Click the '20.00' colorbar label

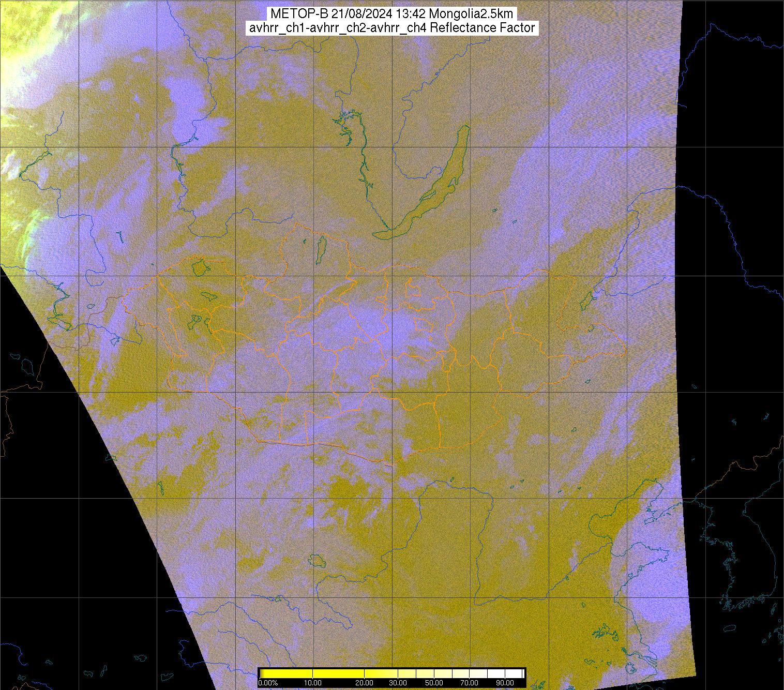(364, 683)
